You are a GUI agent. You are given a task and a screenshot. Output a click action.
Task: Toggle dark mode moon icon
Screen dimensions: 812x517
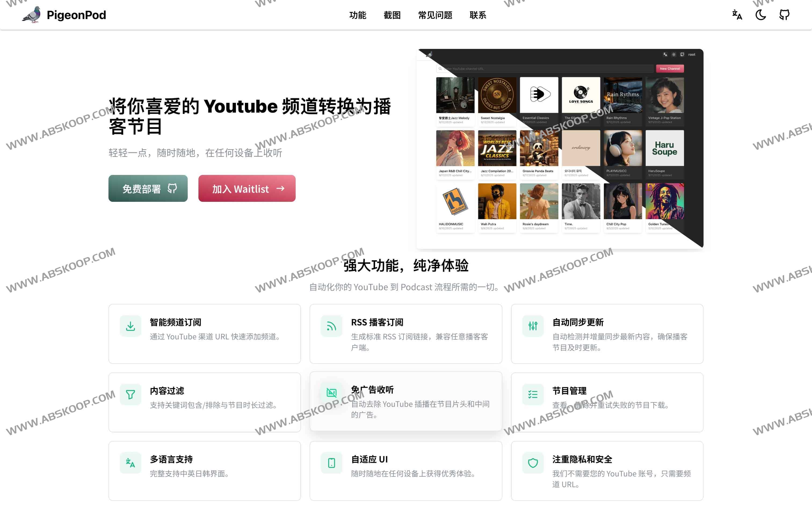click(761, 15)
